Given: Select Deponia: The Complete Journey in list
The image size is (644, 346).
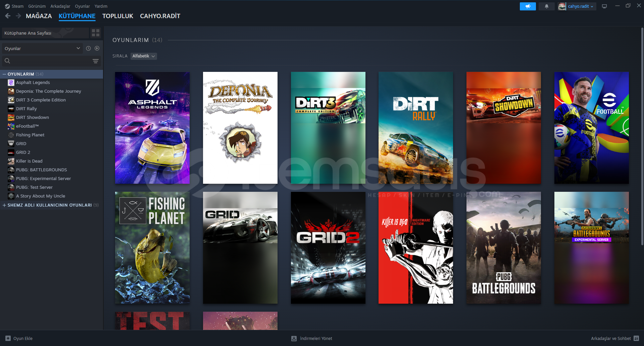Looking at the screenshot, I should click(x=49, y=91).
